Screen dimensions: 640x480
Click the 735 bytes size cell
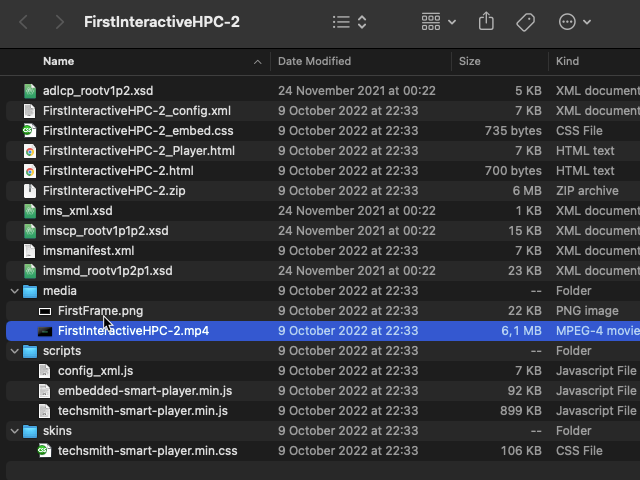513,131
